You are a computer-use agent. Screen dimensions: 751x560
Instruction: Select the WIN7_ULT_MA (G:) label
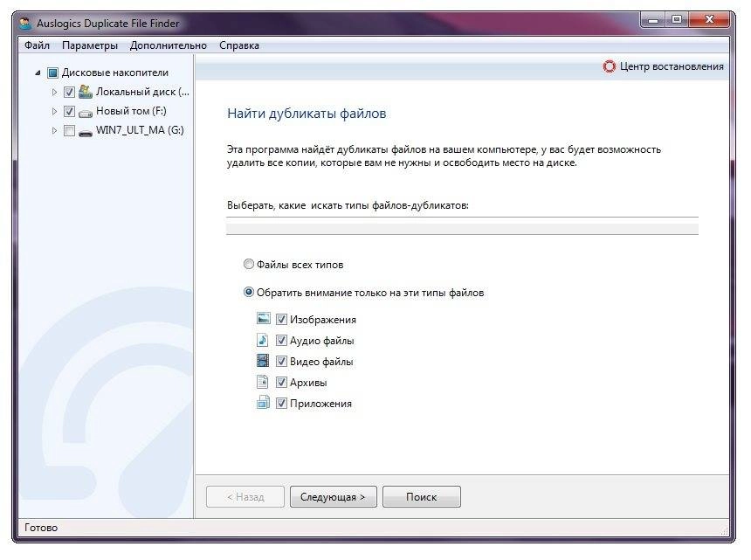pos(140,130)
